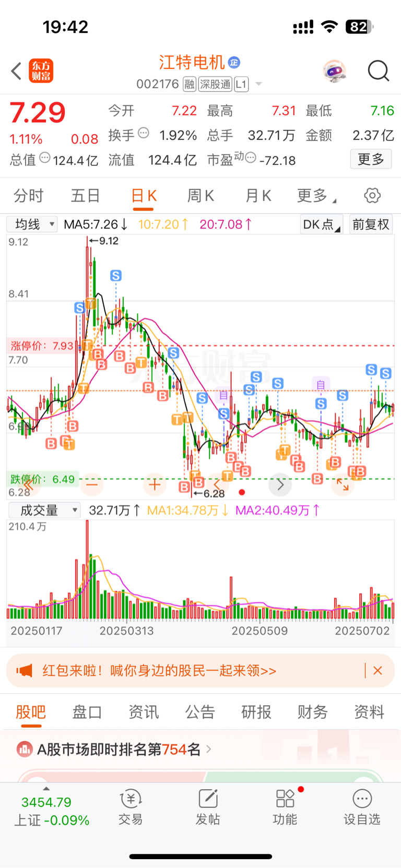
Task: Tap the 前复权 adjustment button
Action: (371, 224)
